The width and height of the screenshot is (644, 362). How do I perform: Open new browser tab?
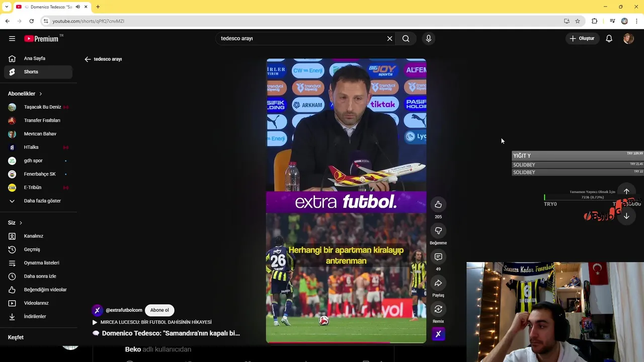(98, 7)
